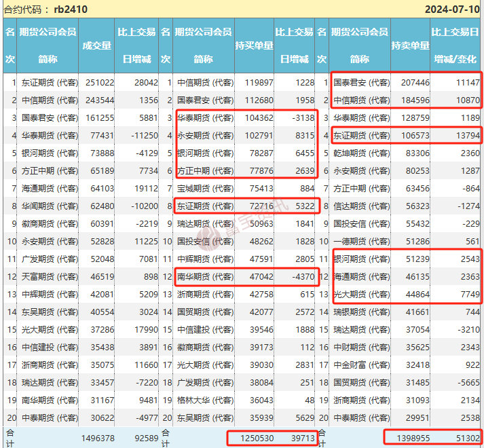Click 中金财富 in the short position ranking
This screenshot has width=484, height=448.
coord(361,365)
